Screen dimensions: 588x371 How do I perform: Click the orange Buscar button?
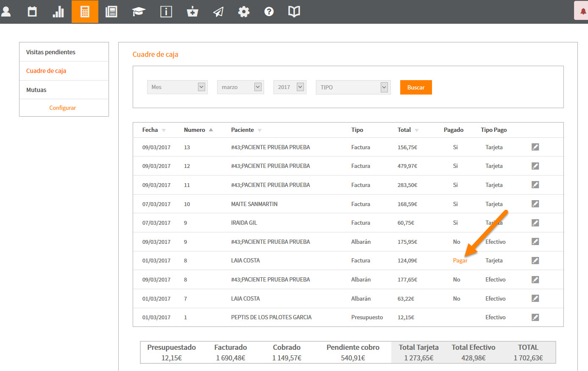click(x=416, y=87)
